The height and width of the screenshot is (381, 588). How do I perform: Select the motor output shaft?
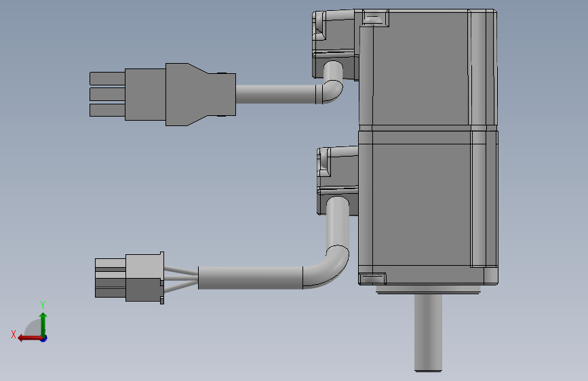coord(428,333)
